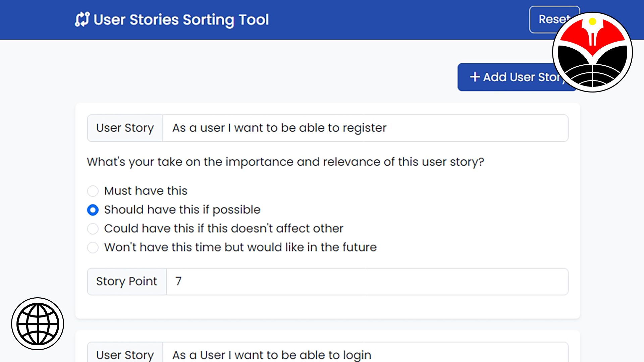Click the User Stories Sorting Tool title

point(181,19)
